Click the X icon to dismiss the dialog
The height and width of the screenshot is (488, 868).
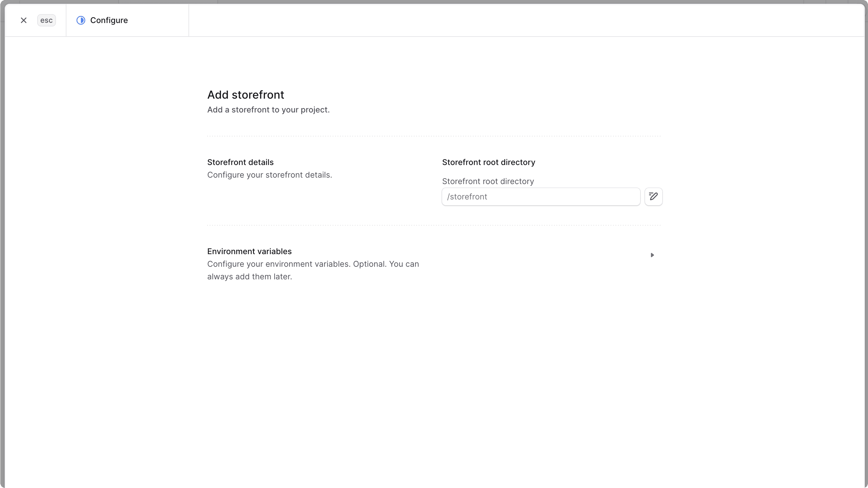23,20
